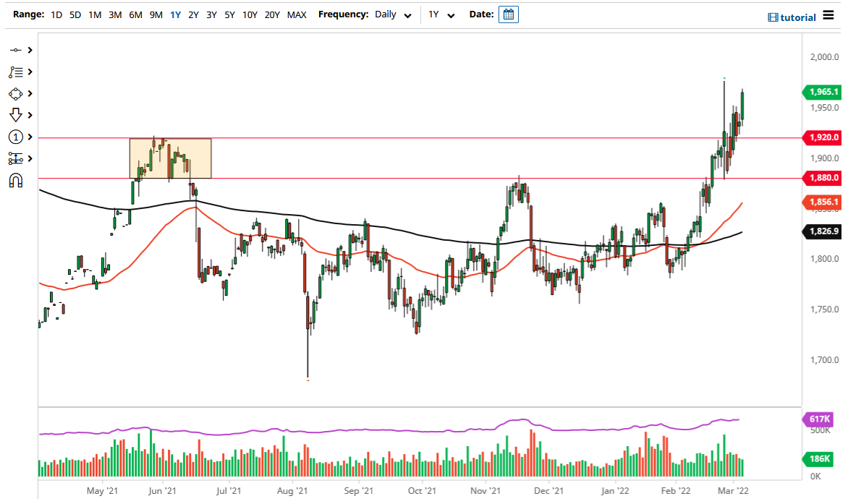The height and width of the screenshot is (504, 848).
Task: Click the 1,856.1 moving average label
Action: [822, 202]
